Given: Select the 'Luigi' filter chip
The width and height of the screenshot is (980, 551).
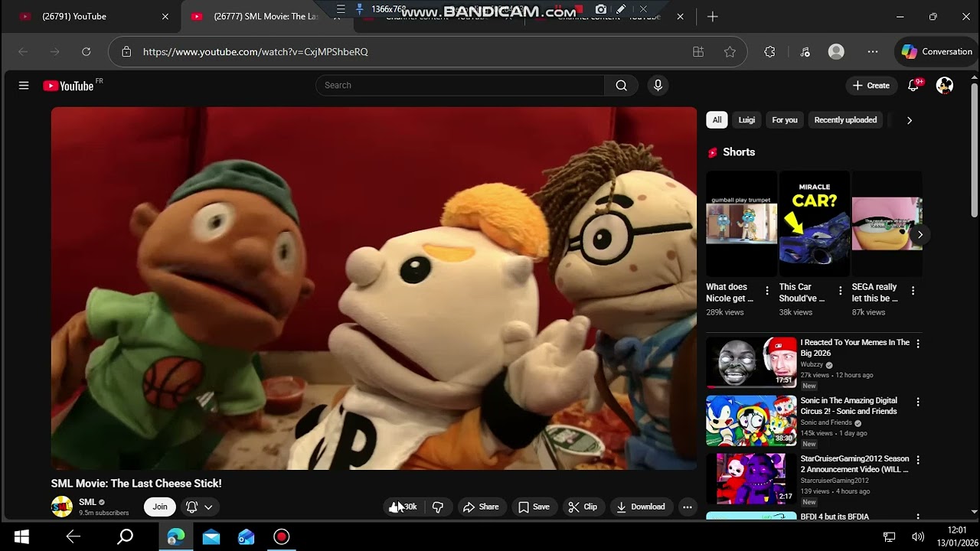Looking at the screenshot, I should 746,120.
